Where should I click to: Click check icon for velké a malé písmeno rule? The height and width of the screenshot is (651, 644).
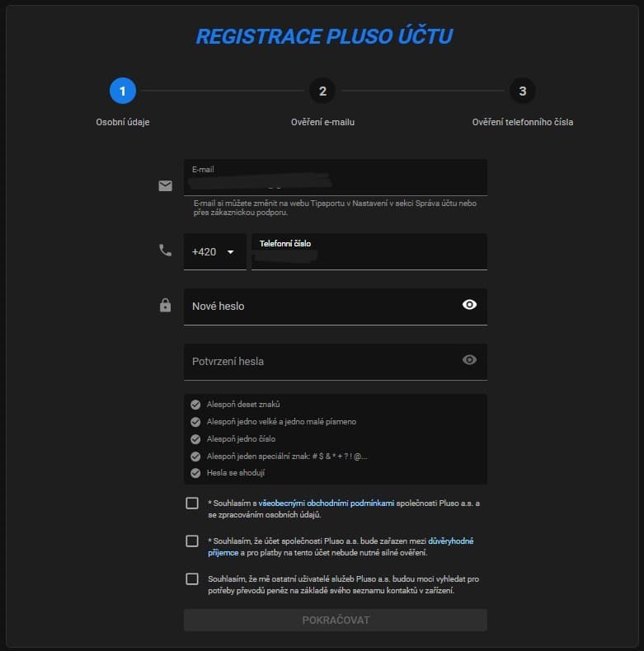click(195, 422)
